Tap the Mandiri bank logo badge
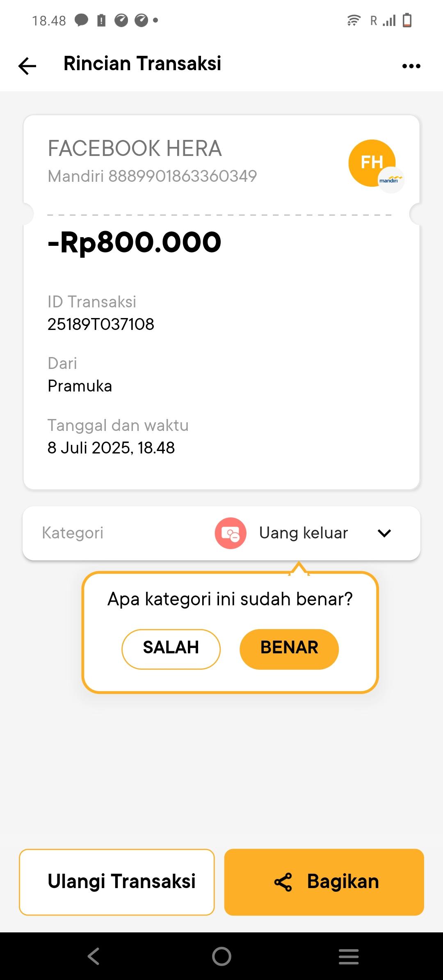 [x=391, y=180]
